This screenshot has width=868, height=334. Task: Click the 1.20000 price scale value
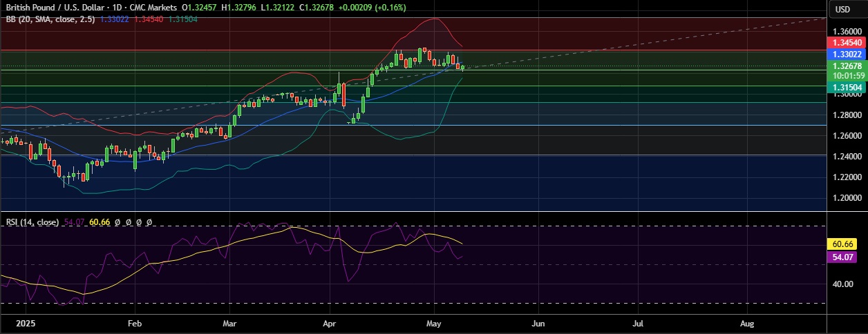847,197
